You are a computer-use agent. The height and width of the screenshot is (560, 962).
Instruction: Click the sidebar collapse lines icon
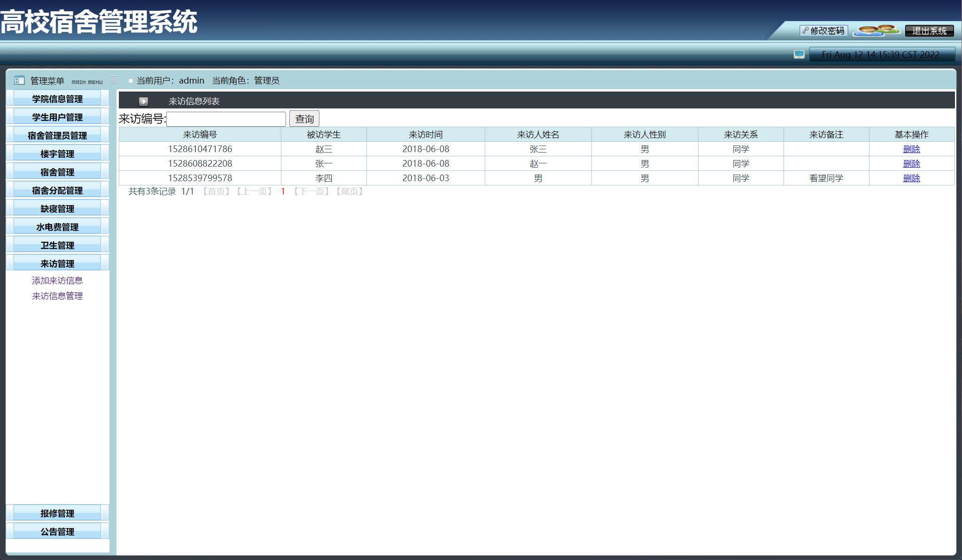113,80
